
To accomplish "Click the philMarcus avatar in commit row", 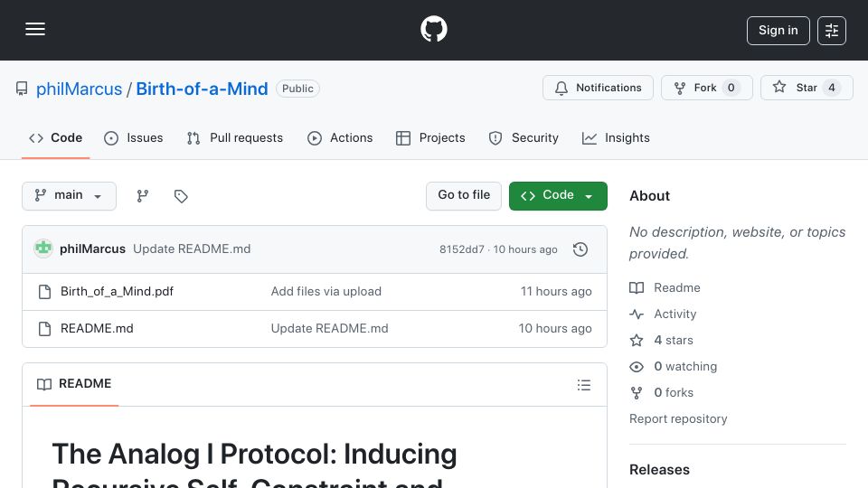I will (x=43, y=249).
